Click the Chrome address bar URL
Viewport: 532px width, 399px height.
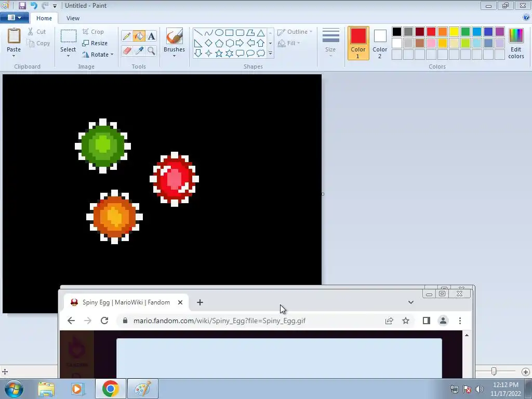pos(220,321)
